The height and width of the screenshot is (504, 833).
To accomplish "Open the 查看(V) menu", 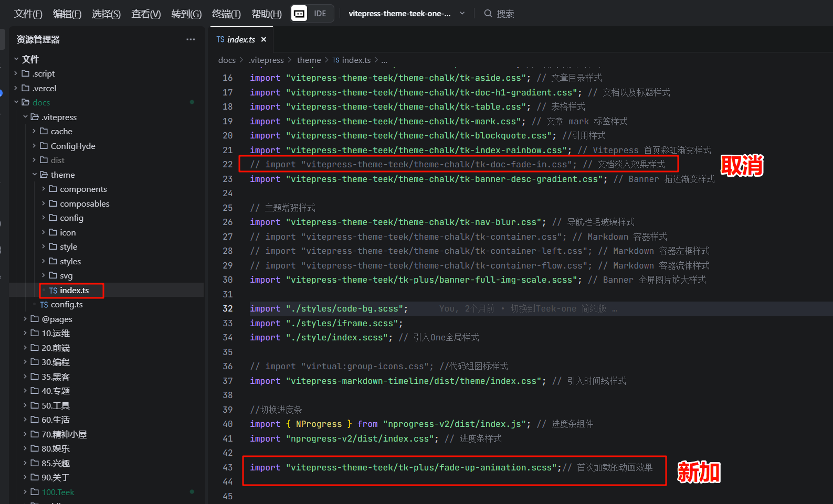I will pyautogui.click(x=146, y=14).
